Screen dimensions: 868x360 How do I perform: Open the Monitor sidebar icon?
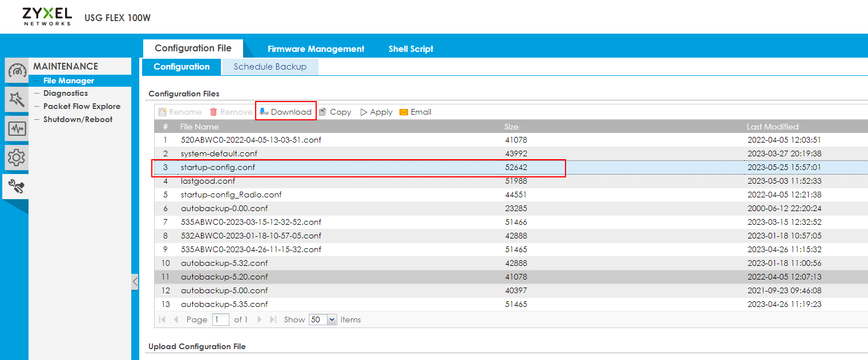tap(17, 129)
